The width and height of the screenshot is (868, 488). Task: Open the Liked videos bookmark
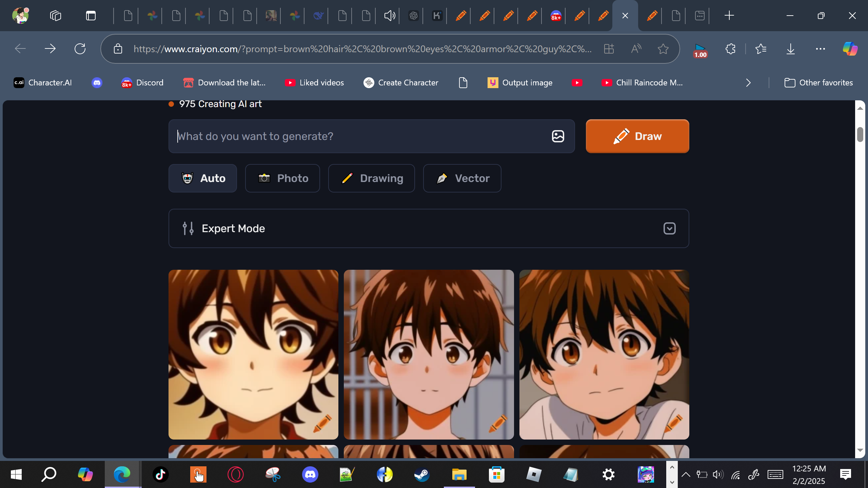(314, 83)
